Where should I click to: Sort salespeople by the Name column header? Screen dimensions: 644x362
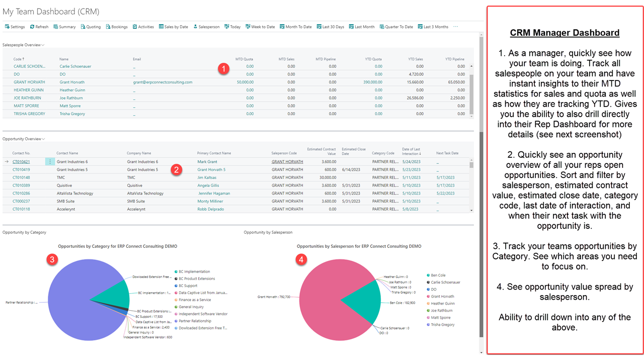[x=64, y=59]
